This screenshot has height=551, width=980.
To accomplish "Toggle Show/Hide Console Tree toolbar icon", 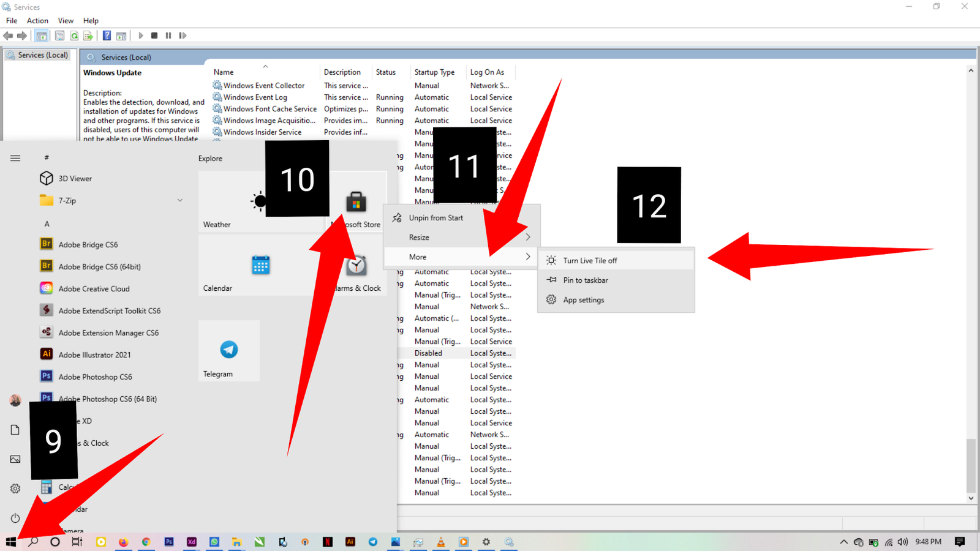I will pyautogui.click(x=41, y=36).
